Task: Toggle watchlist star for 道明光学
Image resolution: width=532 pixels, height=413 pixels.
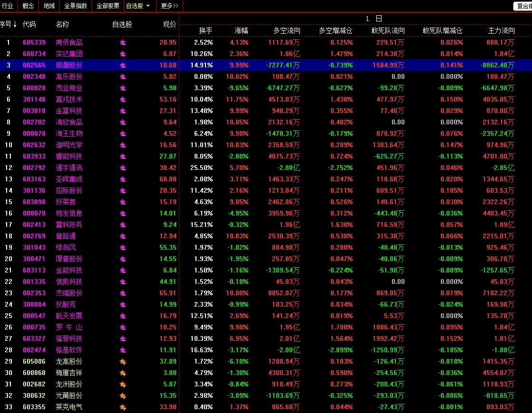Action: point(122,145)
